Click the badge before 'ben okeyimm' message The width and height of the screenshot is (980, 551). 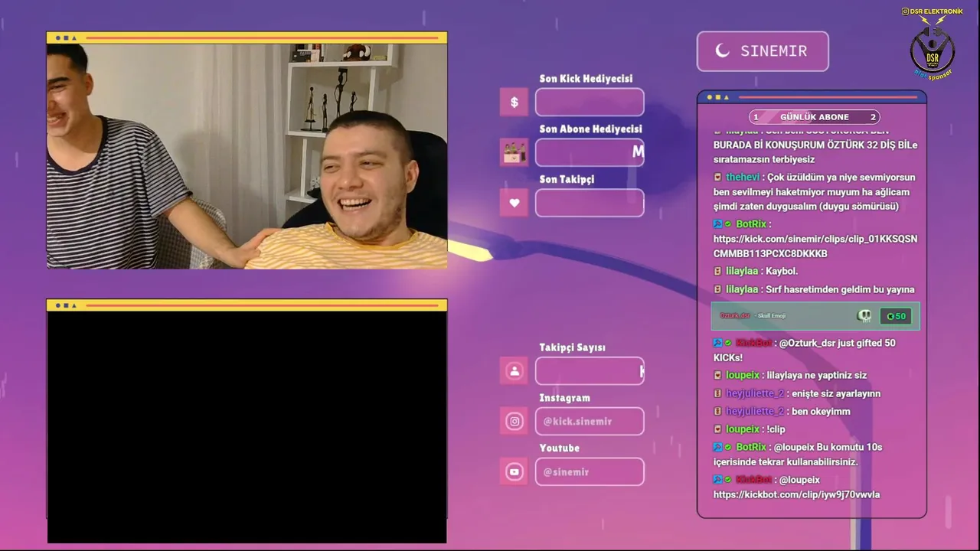click(x=717, y=412)
